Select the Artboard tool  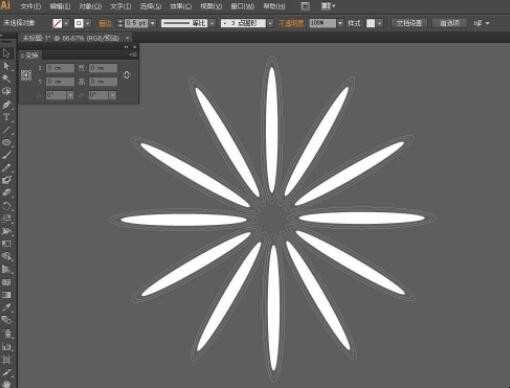(x=6, y=359)
